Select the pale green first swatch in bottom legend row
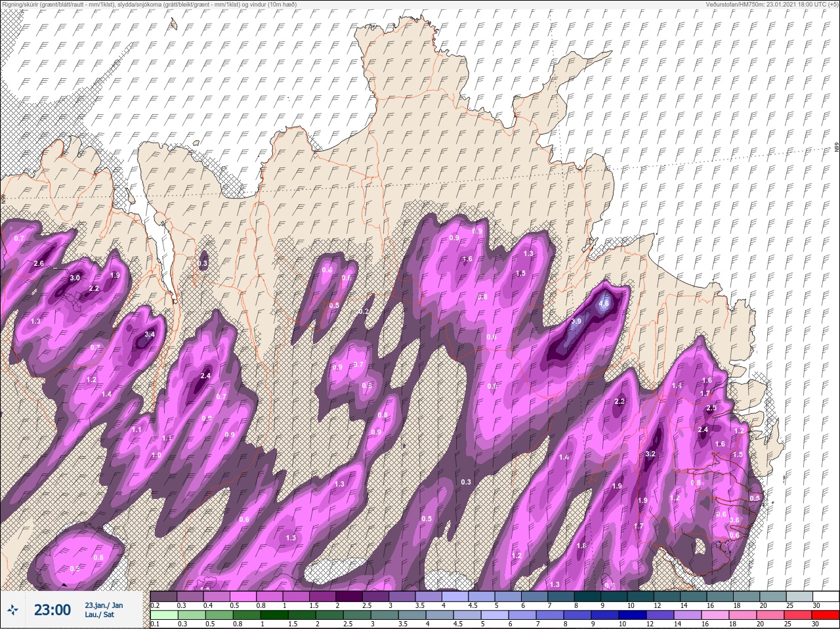The width and height of the screenshot is (840, 629). (164, 615)
